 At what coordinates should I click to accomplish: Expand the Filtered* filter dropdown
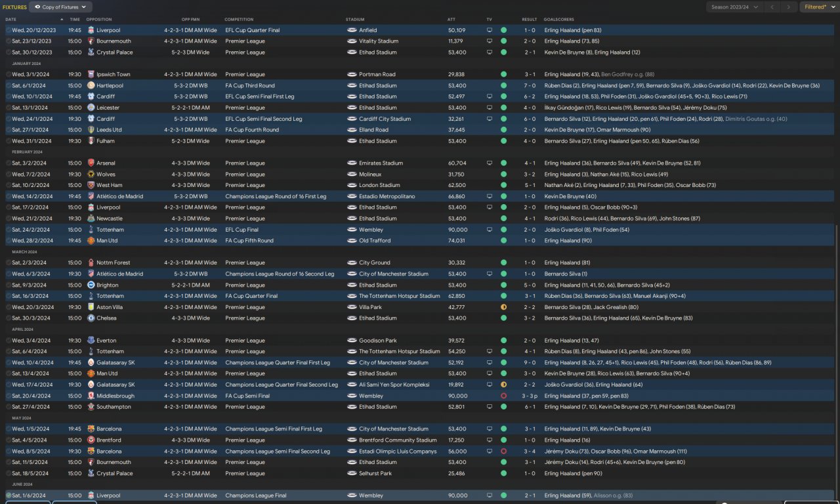[x=819, y=7]
